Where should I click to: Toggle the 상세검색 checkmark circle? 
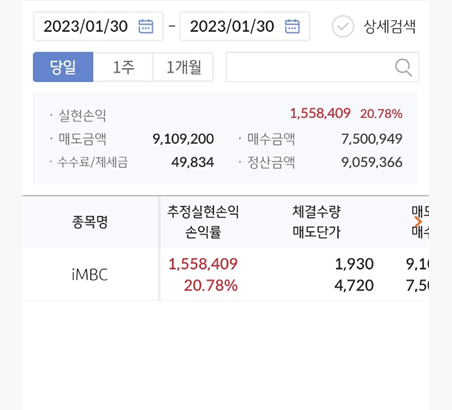click(343, 26)
